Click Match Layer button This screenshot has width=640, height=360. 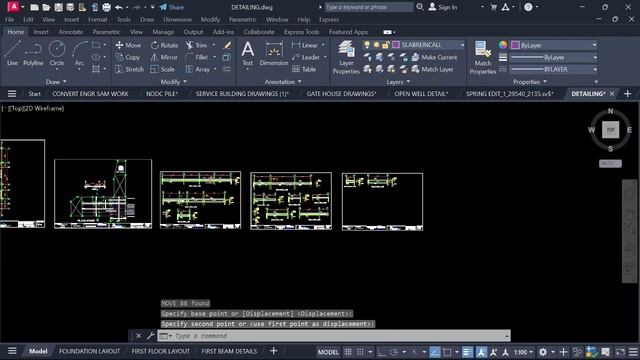pyautogui.click(x=433, y=69)
